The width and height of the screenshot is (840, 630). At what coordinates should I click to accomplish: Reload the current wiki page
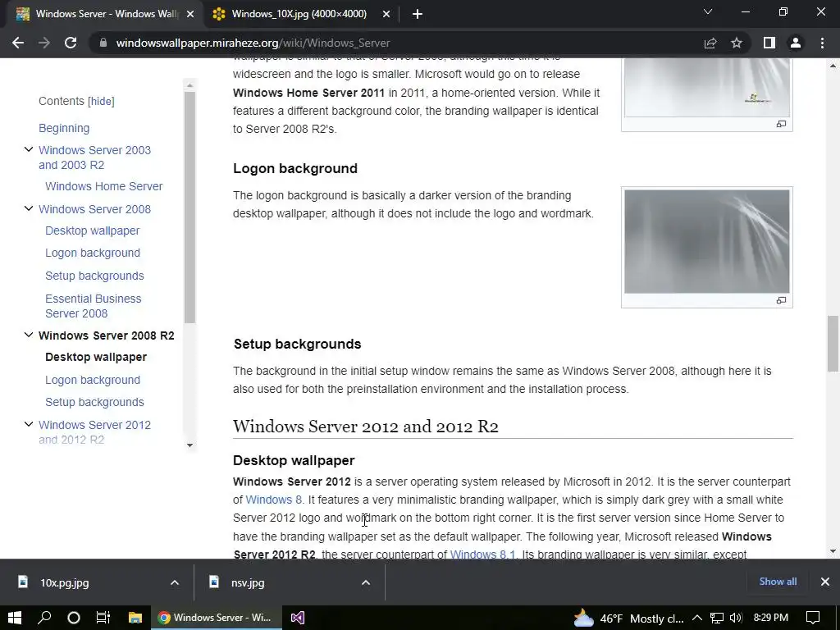[x=71, y=43]
